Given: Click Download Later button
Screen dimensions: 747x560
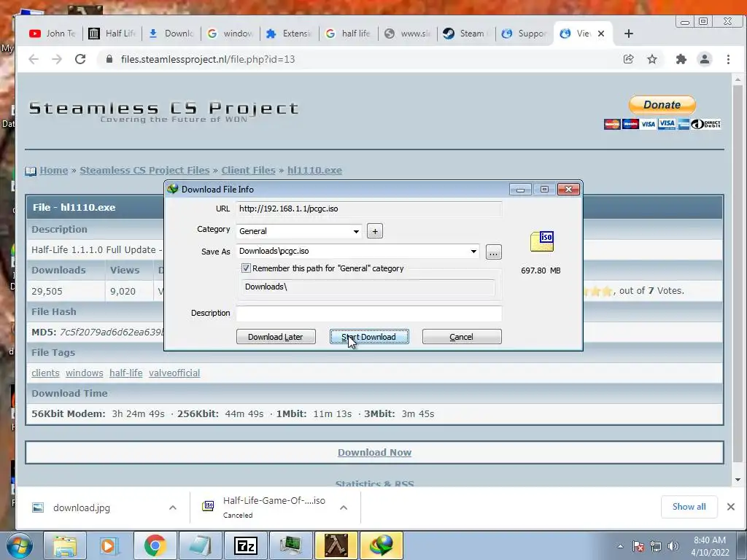Looking at the screenshot, I should (276, 337).
